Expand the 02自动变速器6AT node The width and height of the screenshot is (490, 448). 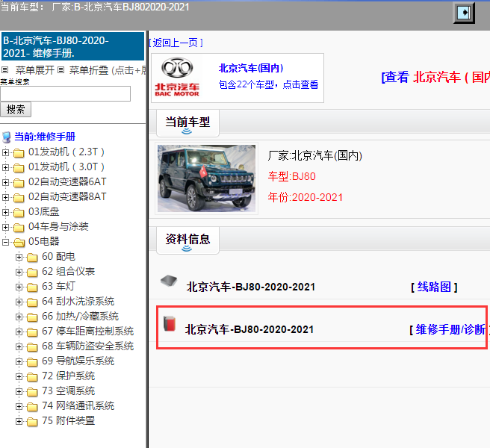pos(5,182)
